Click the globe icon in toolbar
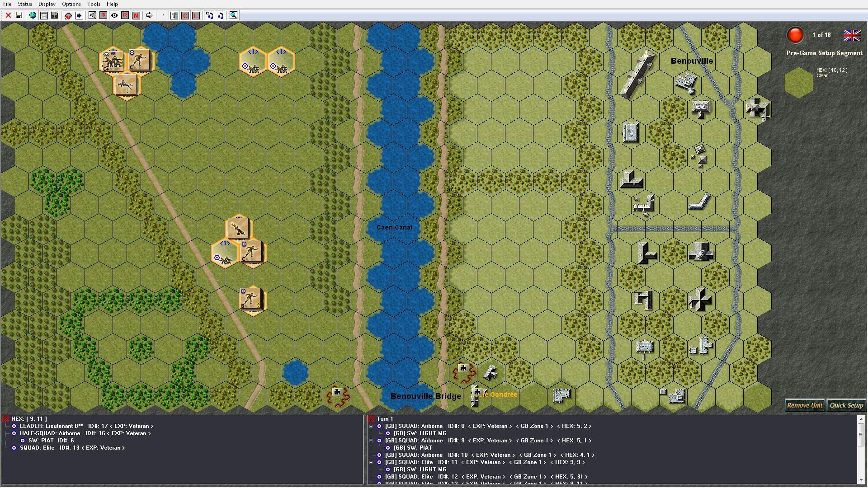Viewport: 868px width, 488px height. (x=33, y=15)
